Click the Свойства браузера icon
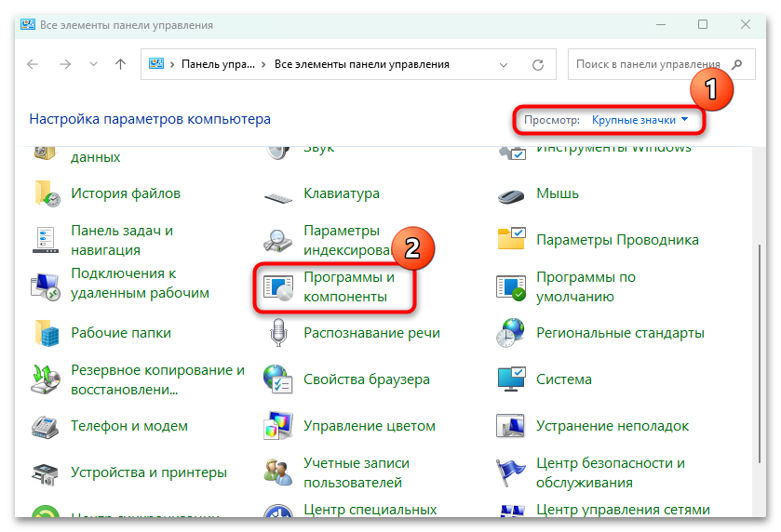Screen dimensions: 781x532 [278, 379]
